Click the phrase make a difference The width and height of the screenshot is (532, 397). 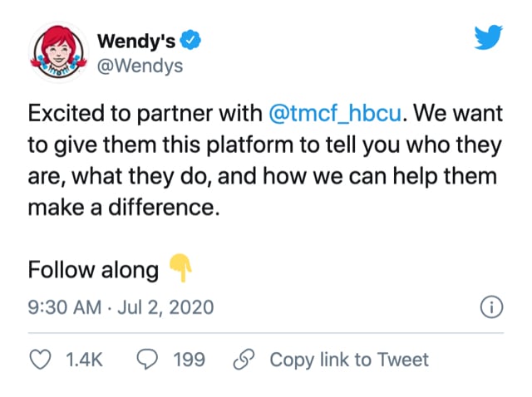(x=124, y=207)
